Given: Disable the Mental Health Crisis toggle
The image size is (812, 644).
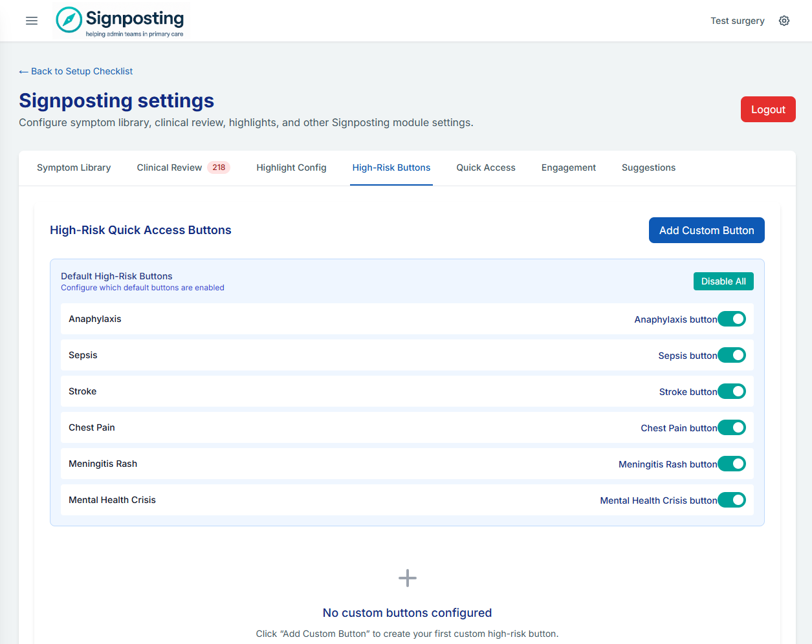Looking at the screenshot, I should pos(732,500).
